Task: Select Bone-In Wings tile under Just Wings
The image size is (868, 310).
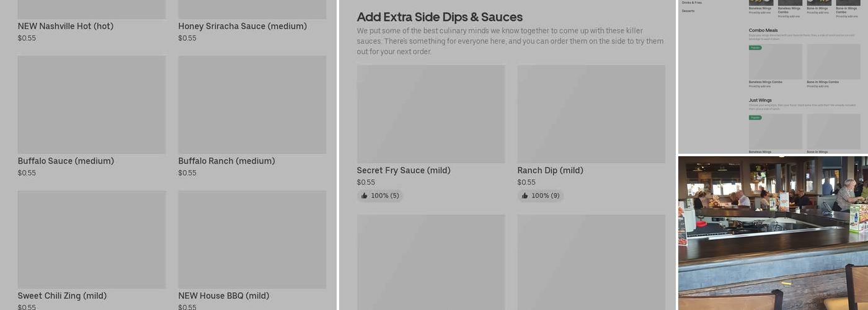Action: [x=833, y=131]
